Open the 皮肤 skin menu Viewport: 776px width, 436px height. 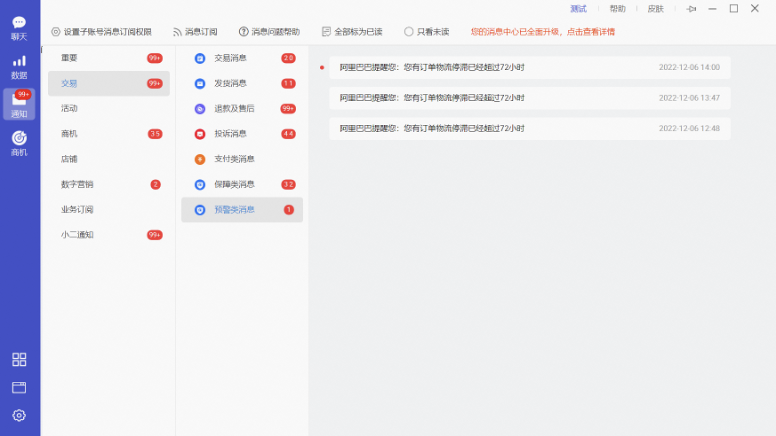pos(655,9)
